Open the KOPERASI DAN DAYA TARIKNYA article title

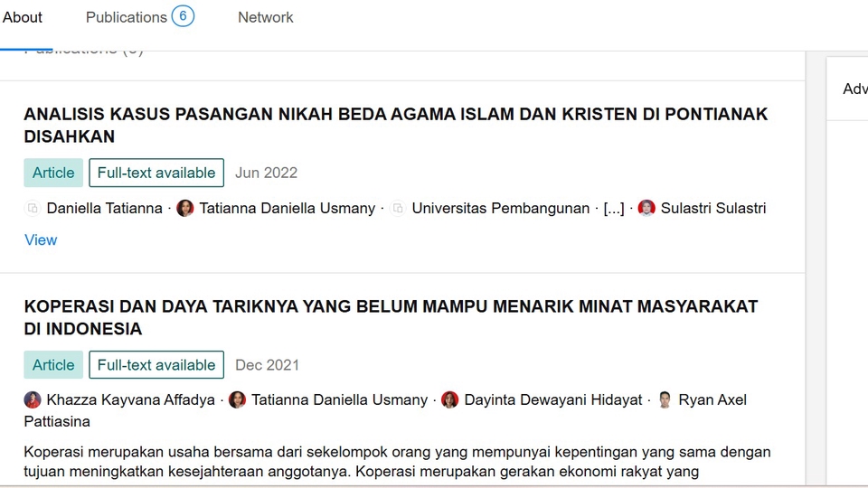click(391, 317)
